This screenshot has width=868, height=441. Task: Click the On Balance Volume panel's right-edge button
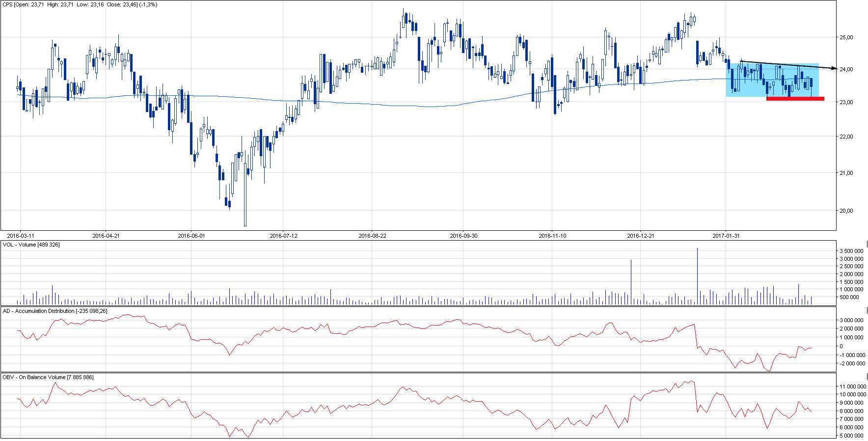point(866,377)
